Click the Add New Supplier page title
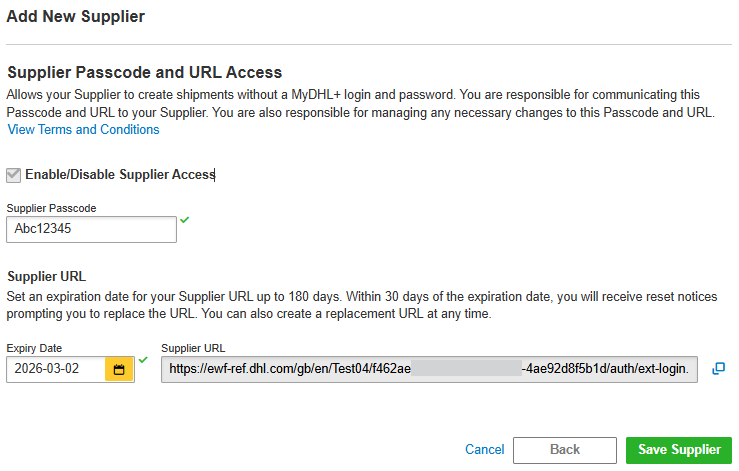Viewport: 739px width, 471px height. click(76, 17)
